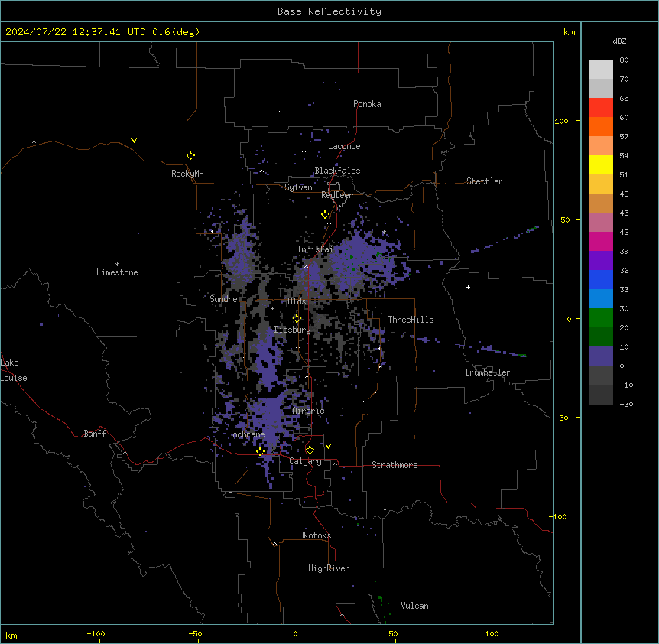Click the -30 value in the dBZ legend

626,404
